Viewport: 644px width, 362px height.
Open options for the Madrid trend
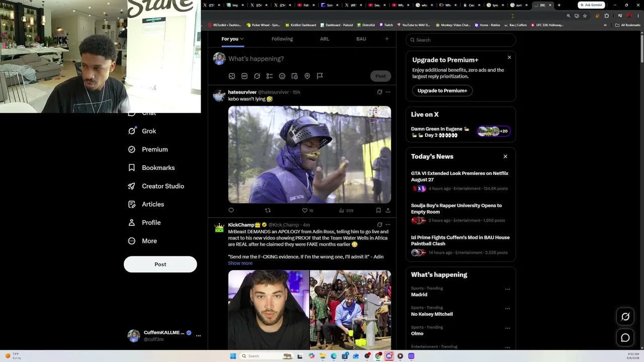coord(507,289)
